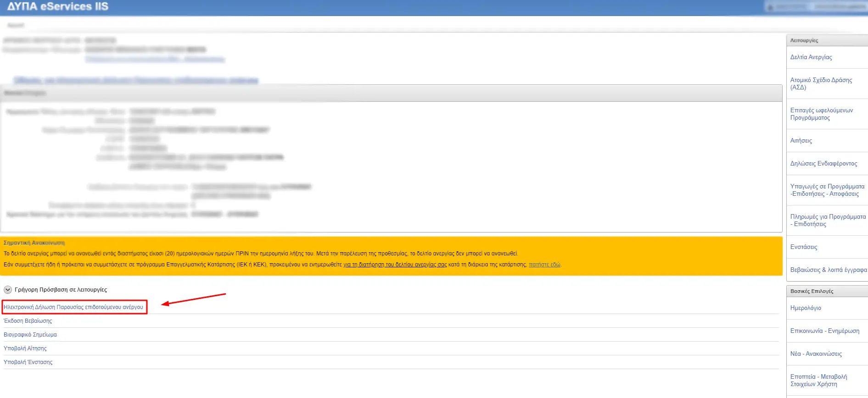
Task: Go to Αιτήσεις in sidebar
Action: pos(801,141)
